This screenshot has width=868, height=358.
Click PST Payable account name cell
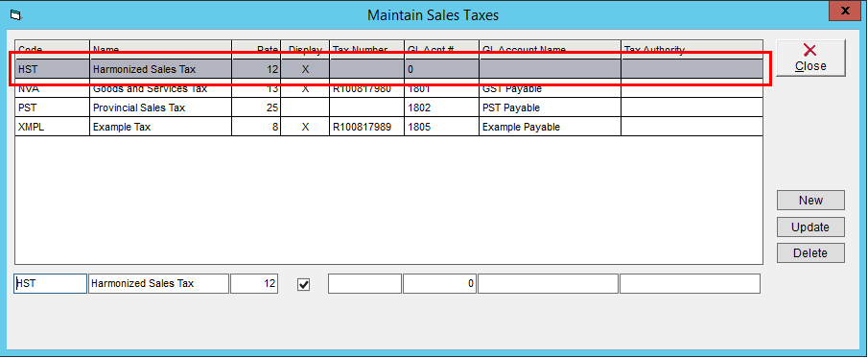coord(550,107)
